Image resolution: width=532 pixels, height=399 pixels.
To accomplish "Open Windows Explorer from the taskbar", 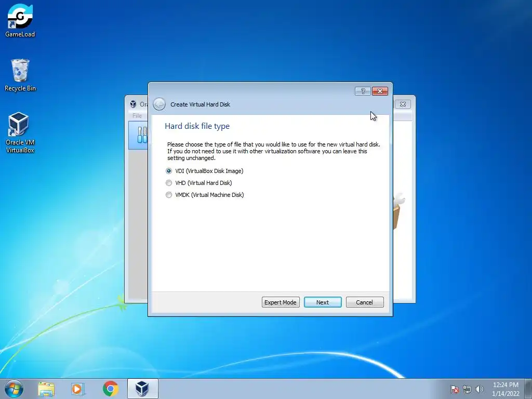I will pos(46,389).
